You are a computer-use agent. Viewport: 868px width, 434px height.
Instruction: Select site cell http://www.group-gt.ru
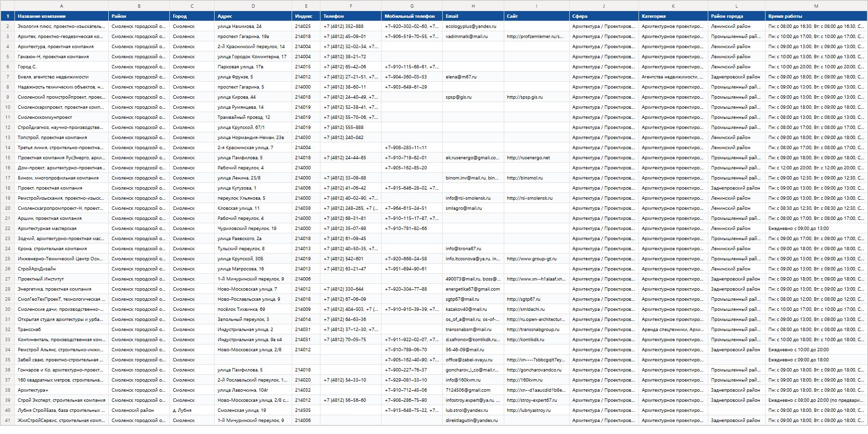point(536,258)
